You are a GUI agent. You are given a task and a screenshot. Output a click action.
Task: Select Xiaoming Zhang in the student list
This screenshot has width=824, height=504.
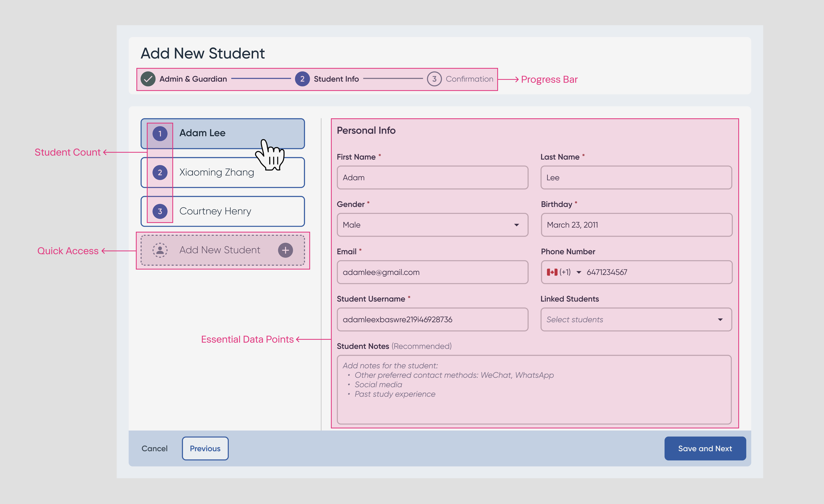223,173
